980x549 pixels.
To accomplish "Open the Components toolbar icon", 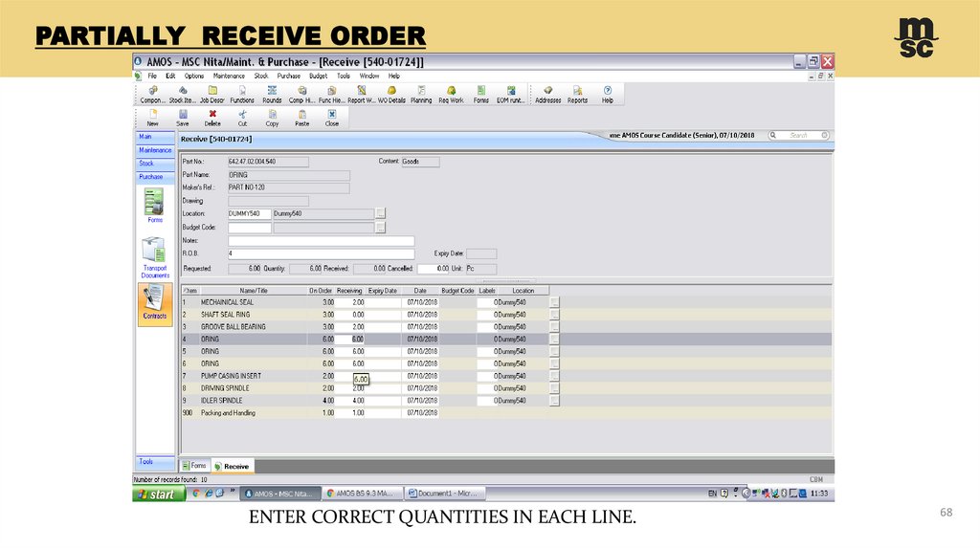I will click(152, 95).
